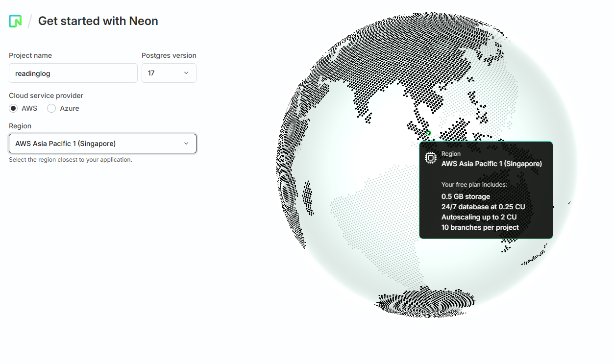
Task: Click the 'Get started with Neon' heading
Action: 98,21
